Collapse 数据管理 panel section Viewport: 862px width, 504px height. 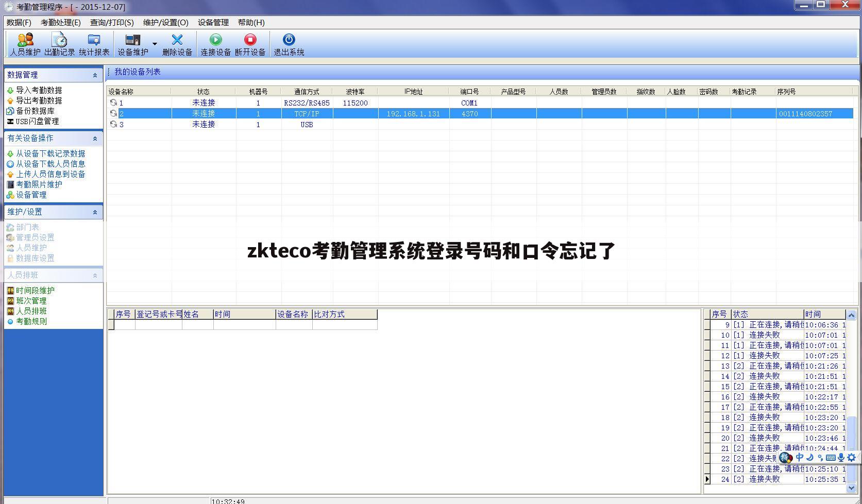(95, 75)
